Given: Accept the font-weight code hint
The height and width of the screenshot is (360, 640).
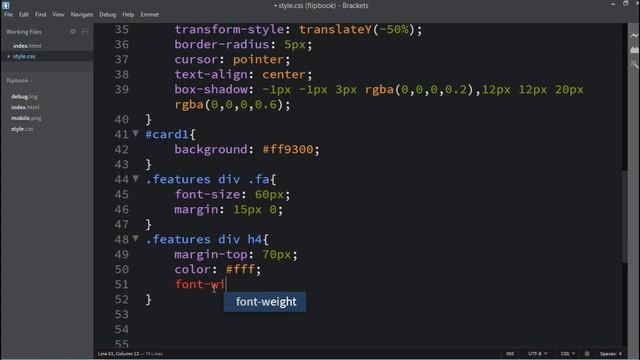Looking at the screenshot, I should tap(265, 302).
